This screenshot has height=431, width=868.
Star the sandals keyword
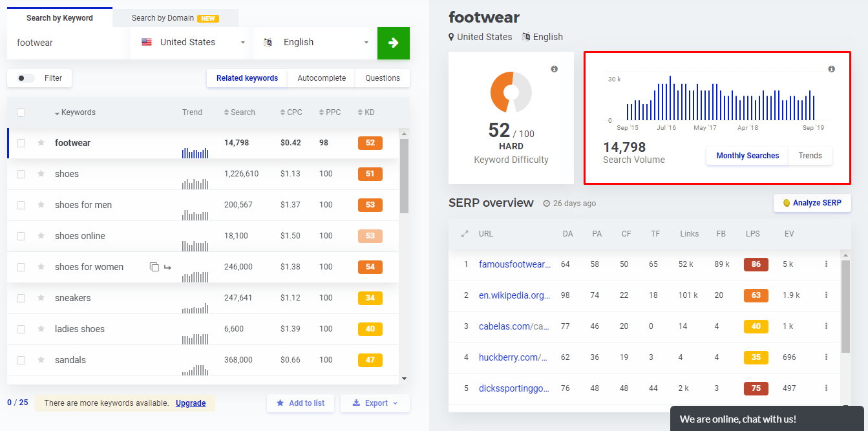[41, 360]
